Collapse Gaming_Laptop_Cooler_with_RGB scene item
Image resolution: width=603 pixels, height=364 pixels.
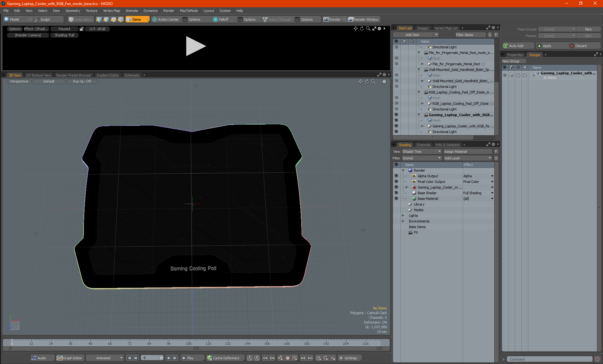coord(419,115)
